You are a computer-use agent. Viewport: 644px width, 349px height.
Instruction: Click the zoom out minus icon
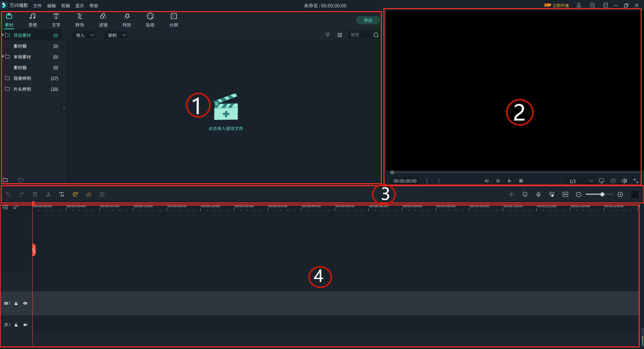click(x=578, y=194)
